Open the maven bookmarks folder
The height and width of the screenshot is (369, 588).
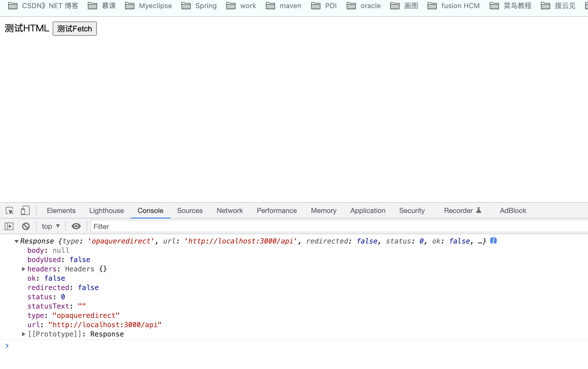tap(284, 6)
